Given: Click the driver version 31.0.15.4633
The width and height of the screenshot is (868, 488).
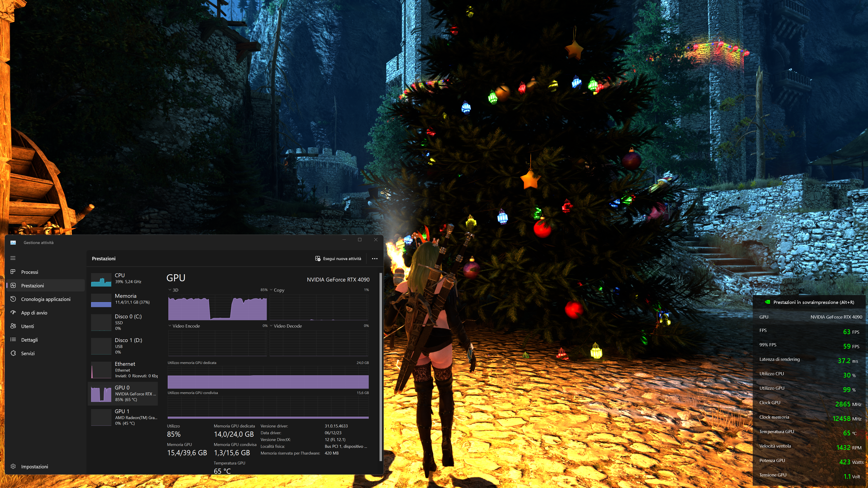Looking at the screenshot, I should click(x=336, y=426).
